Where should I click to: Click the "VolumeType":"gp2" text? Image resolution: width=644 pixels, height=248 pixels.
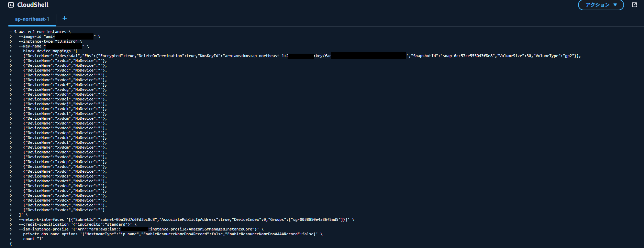pos(554,56)
